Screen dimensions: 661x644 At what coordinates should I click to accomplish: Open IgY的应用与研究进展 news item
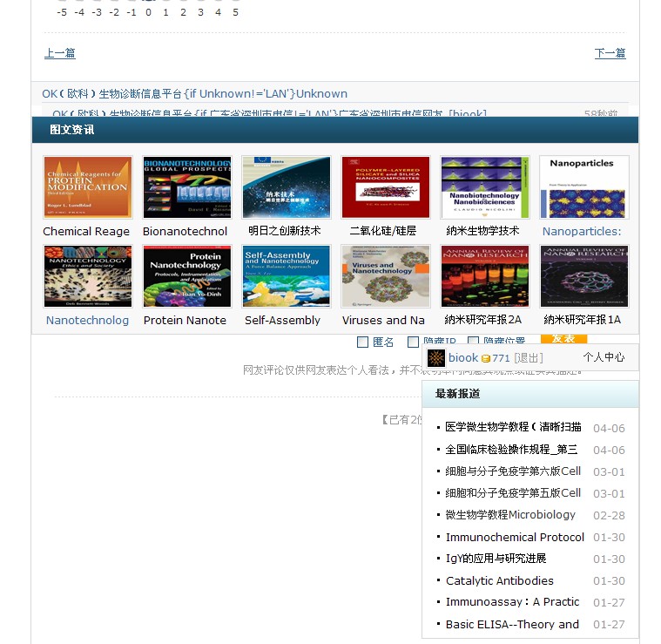[x=496, y=559]
